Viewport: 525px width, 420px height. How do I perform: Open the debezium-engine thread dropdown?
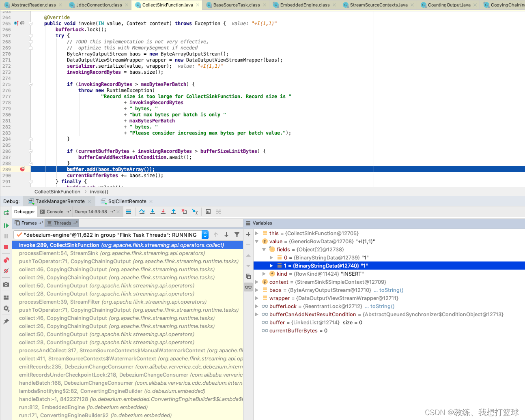click(205, 235)
